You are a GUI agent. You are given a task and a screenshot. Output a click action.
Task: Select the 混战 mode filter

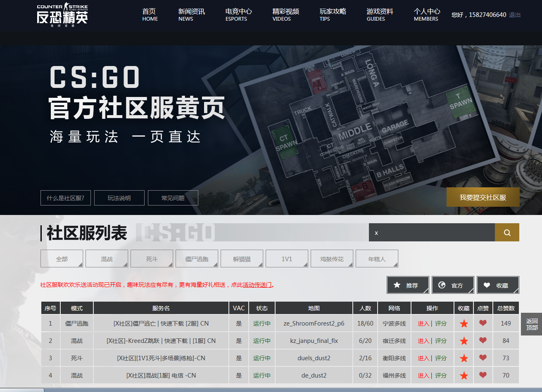coord(107,259)
